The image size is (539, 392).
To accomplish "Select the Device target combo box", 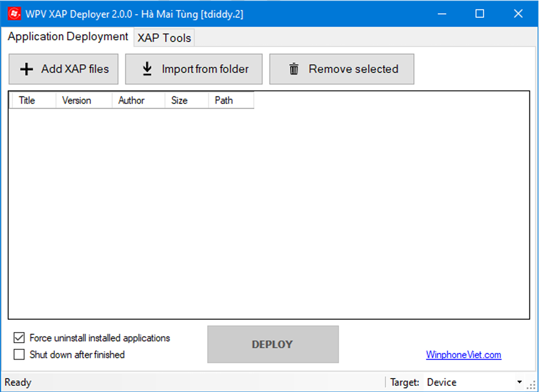I will [469, 382].
